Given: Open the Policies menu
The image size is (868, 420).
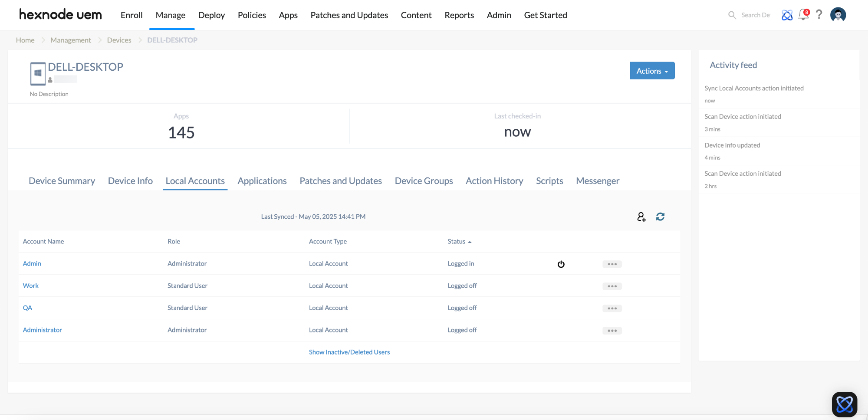Looking at the screenshot, I should click(x=252, y=15).
